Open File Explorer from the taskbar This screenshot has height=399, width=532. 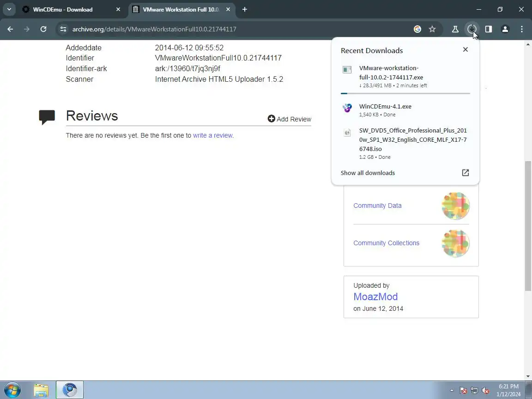[x=41, y=390]
